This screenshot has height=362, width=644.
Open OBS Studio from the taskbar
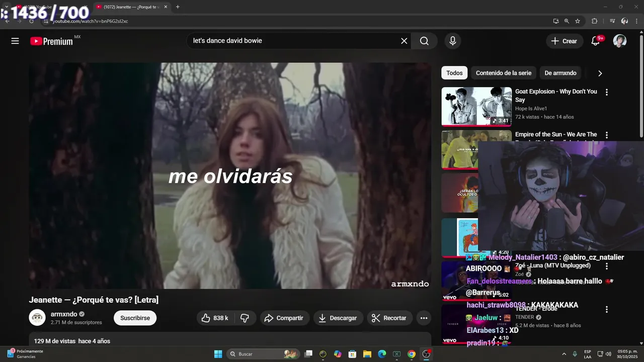426,354
